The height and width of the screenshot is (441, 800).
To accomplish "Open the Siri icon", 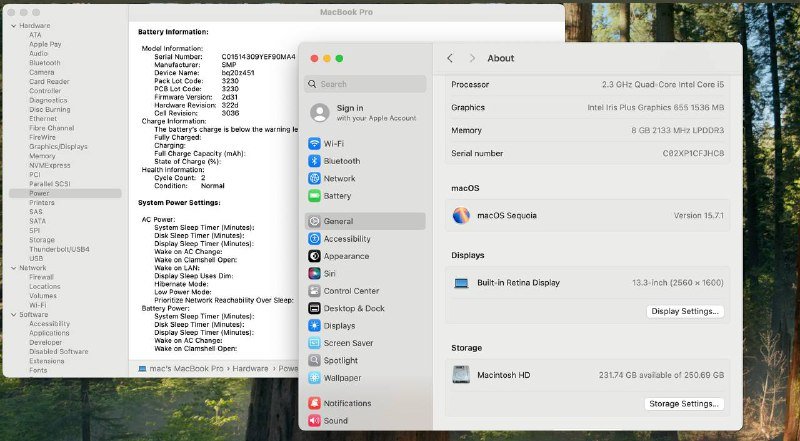I will (314, 273).
